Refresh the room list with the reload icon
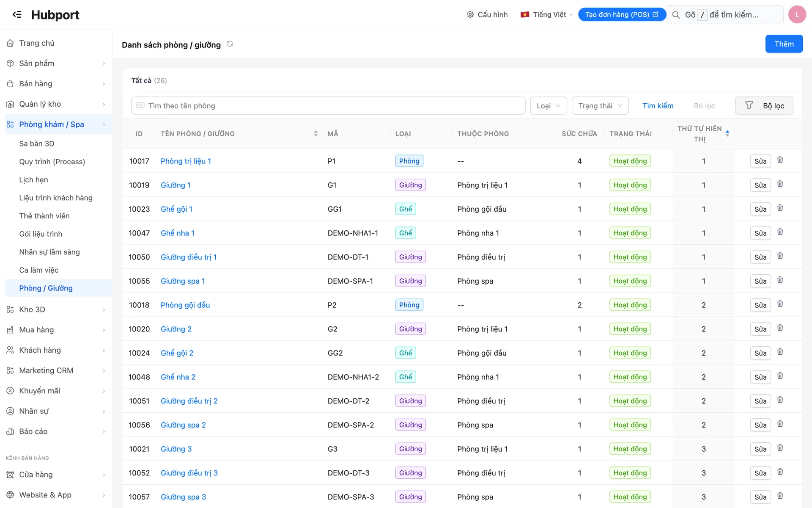The image size is (812, 508). (230, 44)
